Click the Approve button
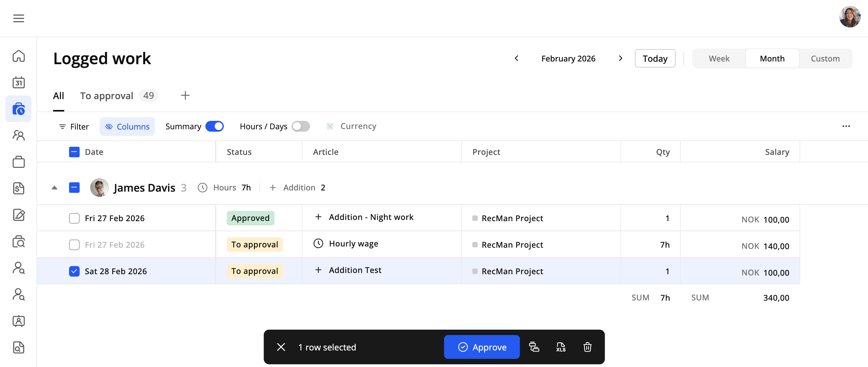This screenshot has width=868, height=367. pyautogui.click(x=482, y=347)
